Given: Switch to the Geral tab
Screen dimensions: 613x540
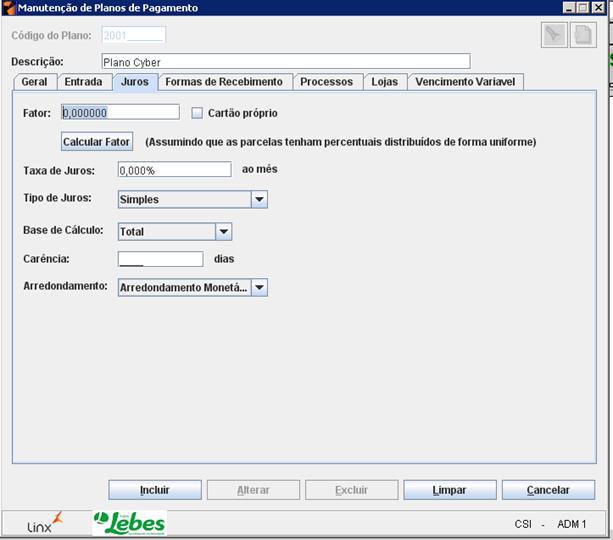Looking at the screenshot, I should tap(34, 82).
